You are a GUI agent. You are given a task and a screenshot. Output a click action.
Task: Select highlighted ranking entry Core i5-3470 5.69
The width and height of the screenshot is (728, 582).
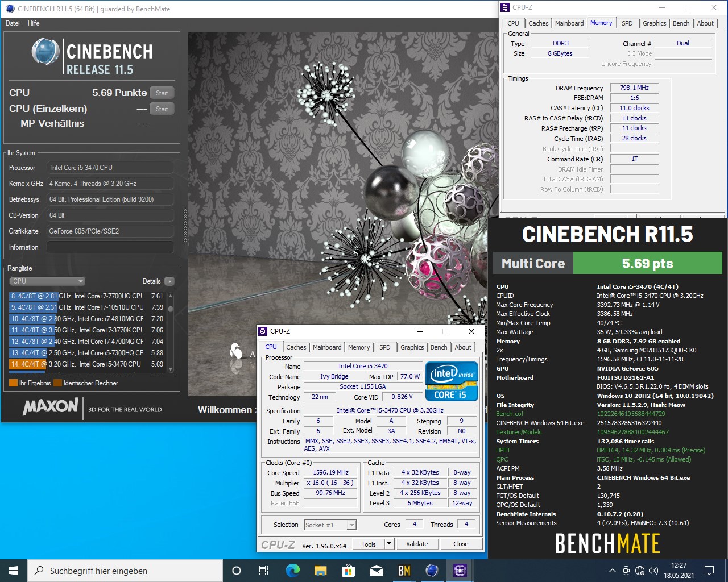pyautogui.click(x=87, y=364)
